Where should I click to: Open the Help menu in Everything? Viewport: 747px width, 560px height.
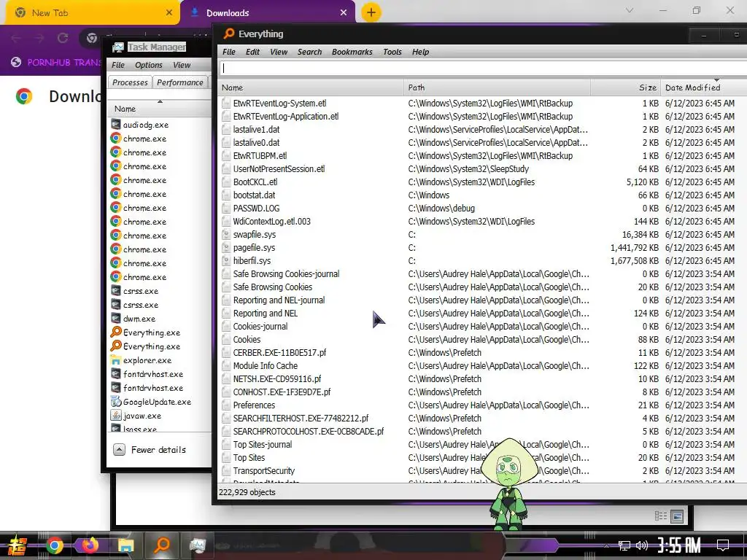[x=420, y=52]
